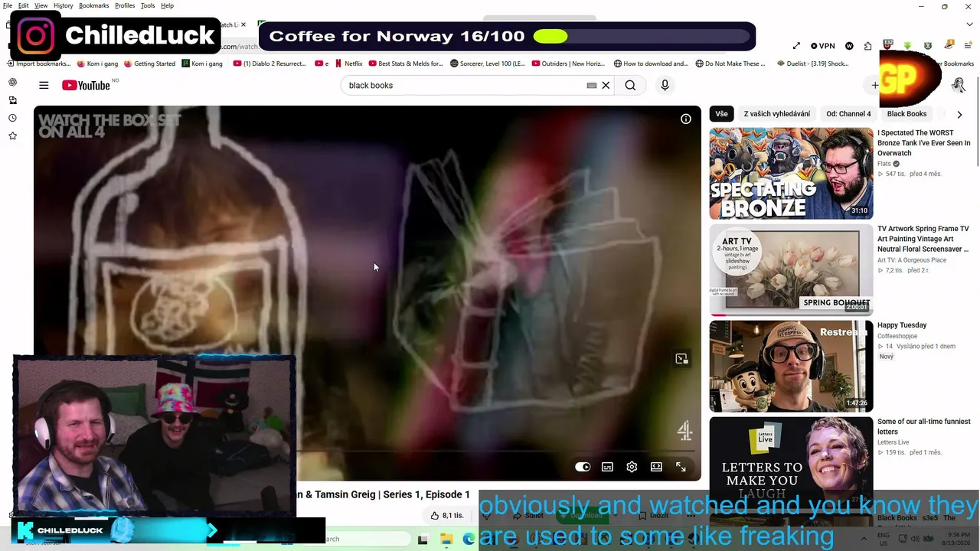
Task: Open Diablo 2 Resurrected bookmark
Action: 269,64
